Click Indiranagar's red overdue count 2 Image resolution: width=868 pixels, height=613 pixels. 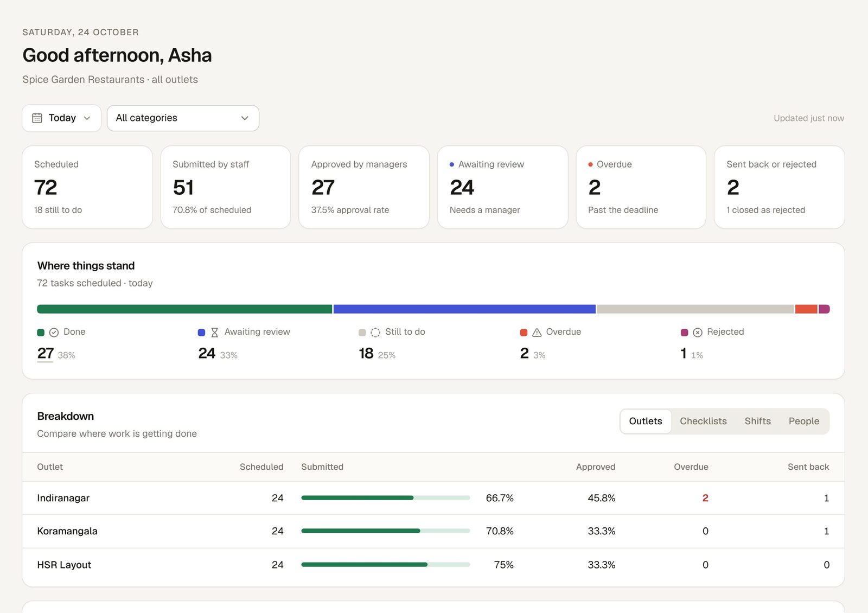pos(705,498)
